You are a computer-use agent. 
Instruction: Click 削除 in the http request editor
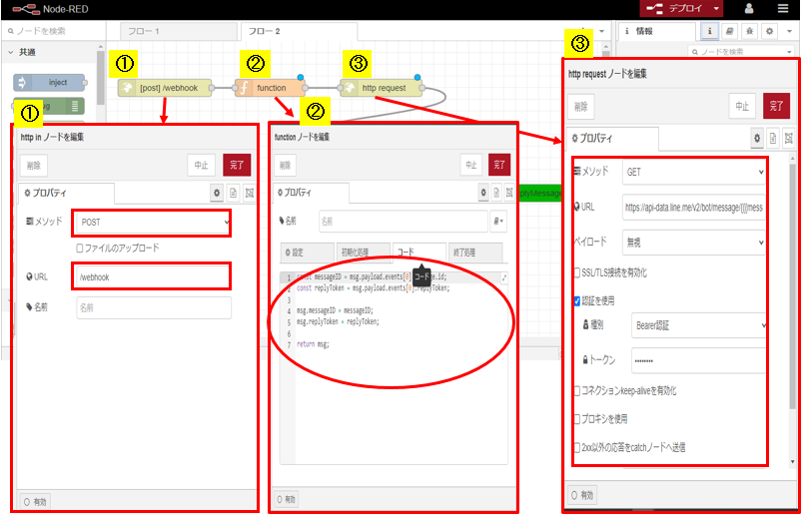tap(580, 107)
